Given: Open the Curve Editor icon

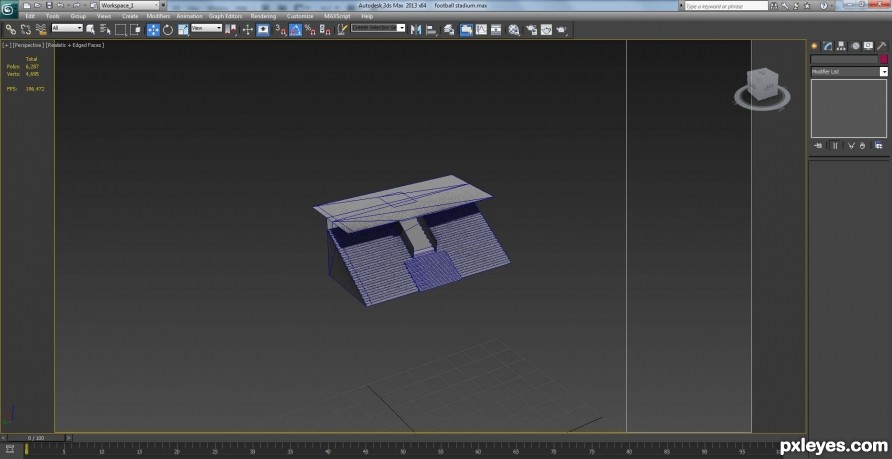Looking at the screenshot, I should (x=481, y=30).
